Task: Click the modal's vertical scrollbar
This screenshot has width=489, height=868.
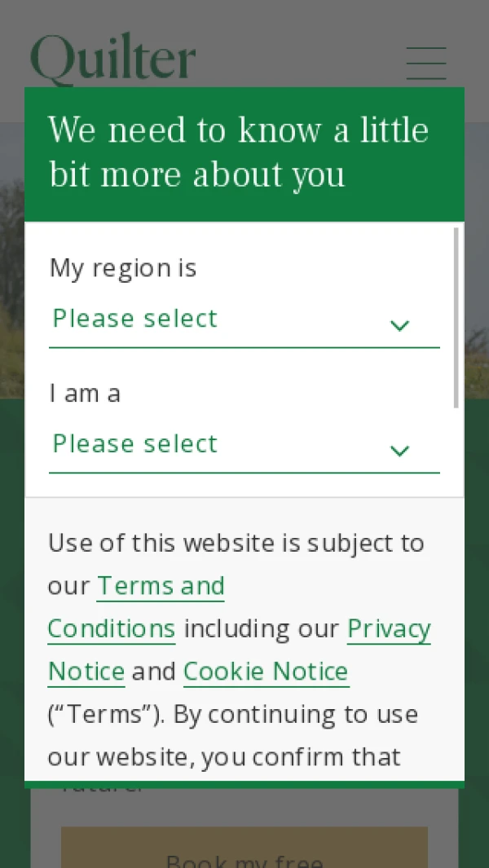Action: click(456, 318)
